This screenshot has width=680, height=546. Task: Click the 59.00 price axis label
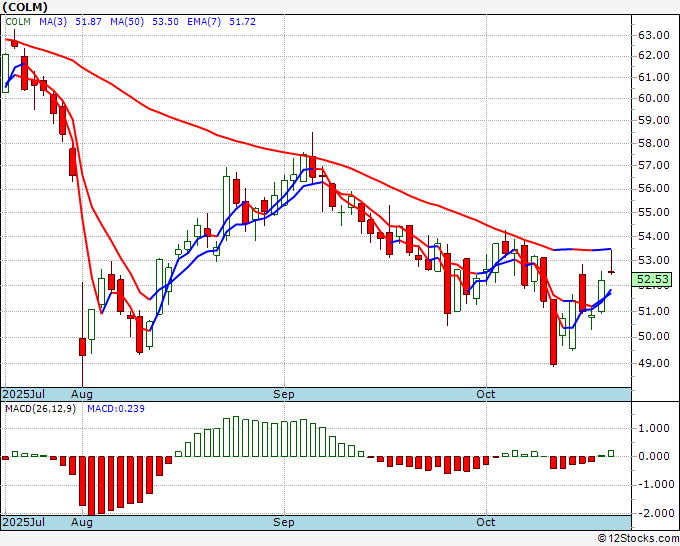(654, 120)
